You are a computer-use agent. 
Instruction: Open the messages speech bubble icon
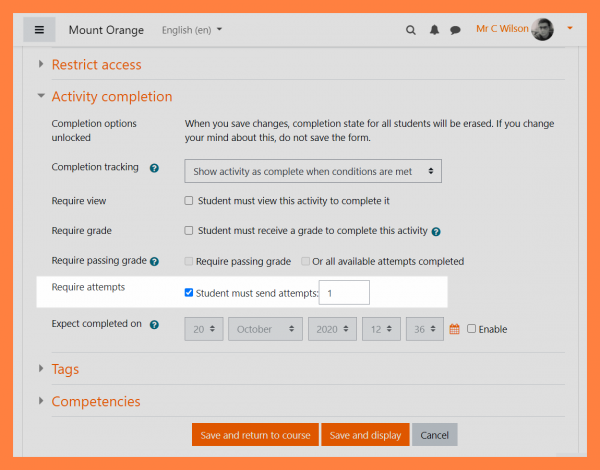pyautogui.click(x=455, y=30)
